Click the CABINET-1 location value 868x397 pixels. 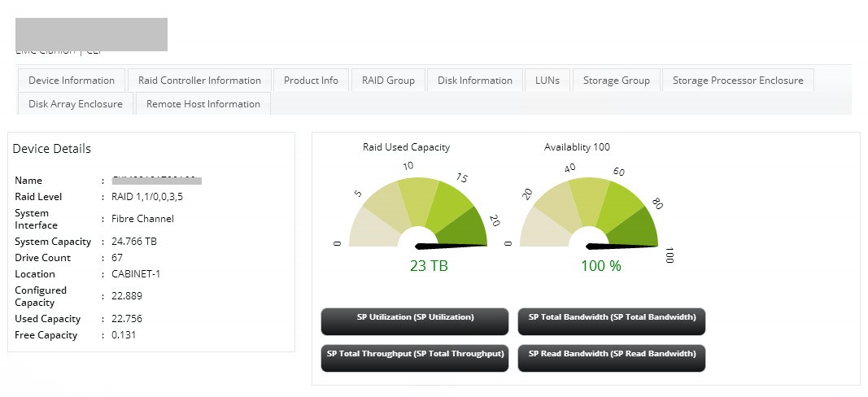coord(136,274)
